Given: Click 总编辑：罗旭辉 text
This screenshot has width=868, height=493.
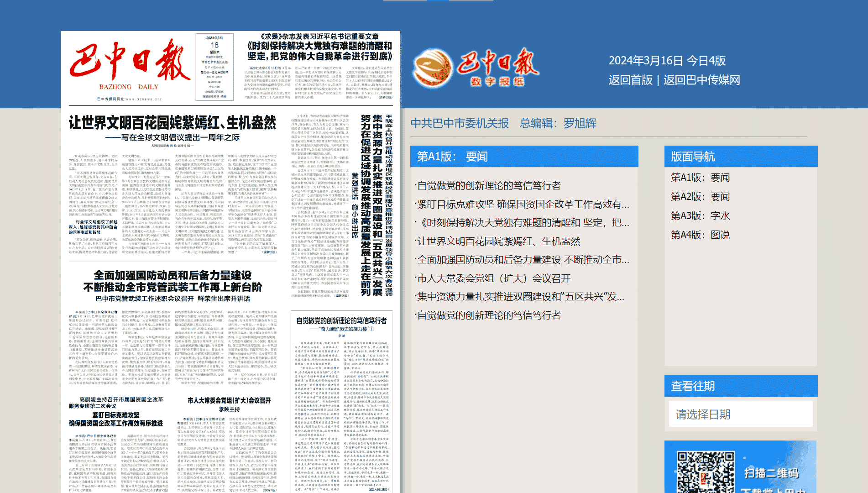Looking at the screenshot, I should (558, 123).
